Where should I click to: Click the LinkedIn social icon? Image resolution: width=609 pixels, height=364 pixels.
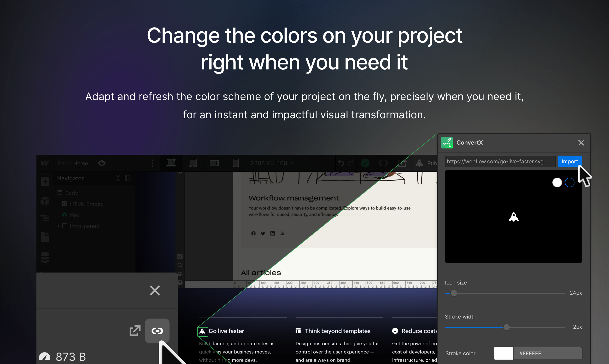(273, 233)
